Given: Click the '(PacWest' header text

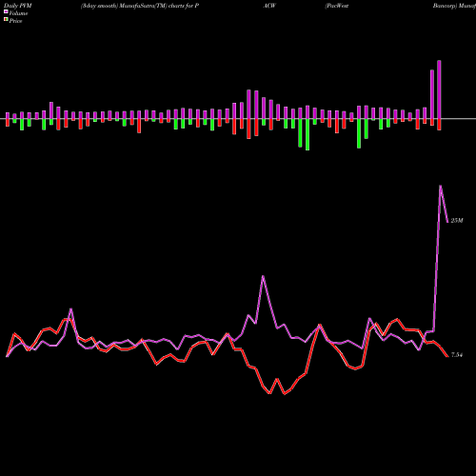Looking at the screenshot, I should [x=337, y=6].
